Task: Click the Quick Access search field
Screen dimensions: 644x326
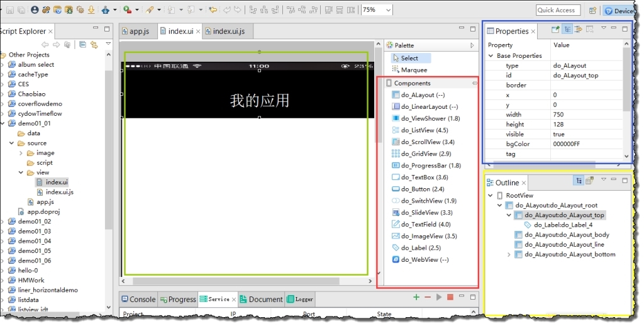Action: (x=558, y=10)
